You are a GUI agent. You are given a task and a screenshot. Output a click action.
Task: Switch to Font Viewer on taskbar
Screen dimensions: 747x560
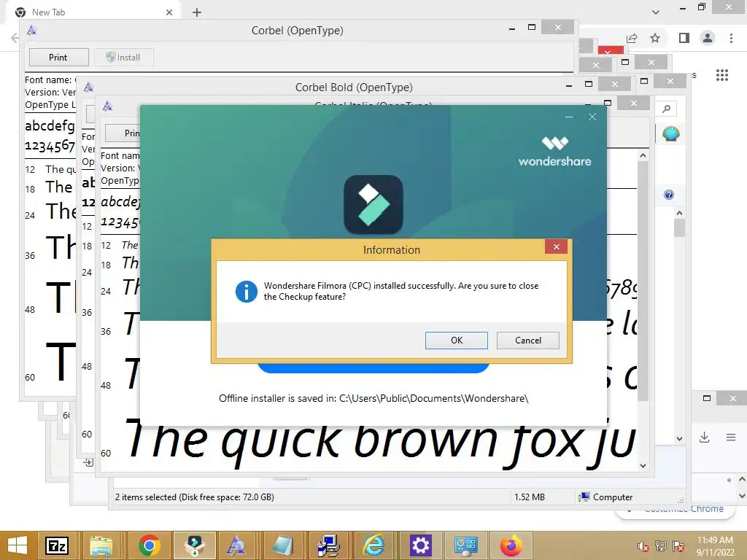[236, 545]
